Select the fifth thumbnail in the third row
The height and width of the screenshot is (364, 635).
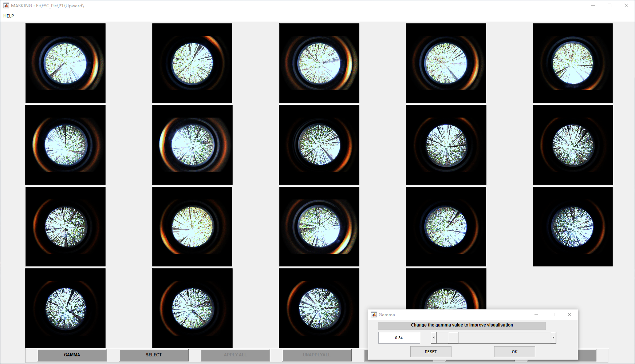[573, 226]
